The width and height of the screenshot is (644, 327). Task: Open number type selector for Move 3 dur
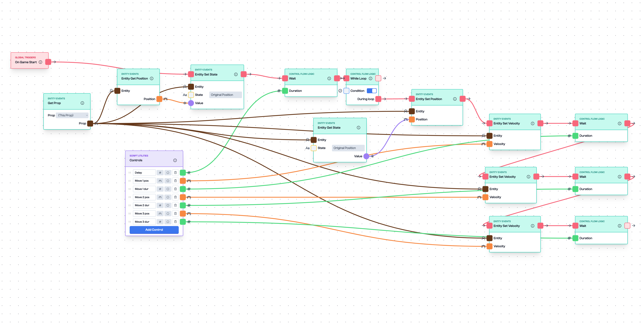pos(160,222)
